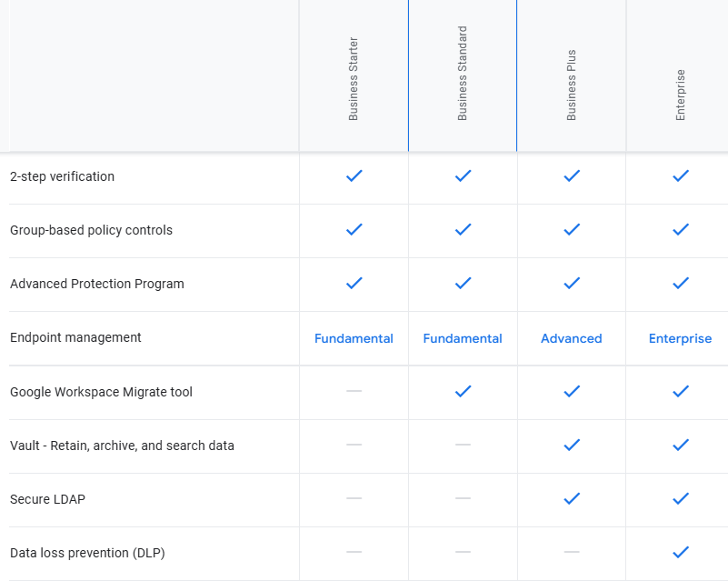
Task: Click the Endpoint management row label
Action: [75, 337]
